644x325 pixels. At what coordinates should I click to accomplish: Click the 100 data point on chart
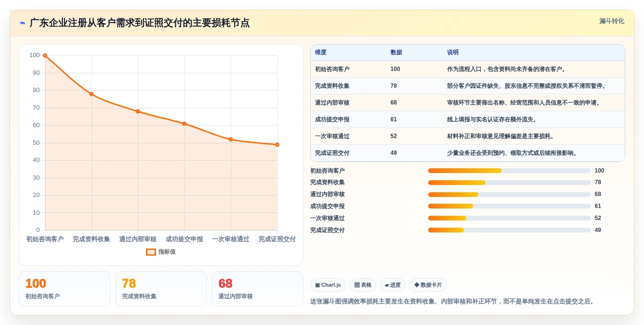45,56
